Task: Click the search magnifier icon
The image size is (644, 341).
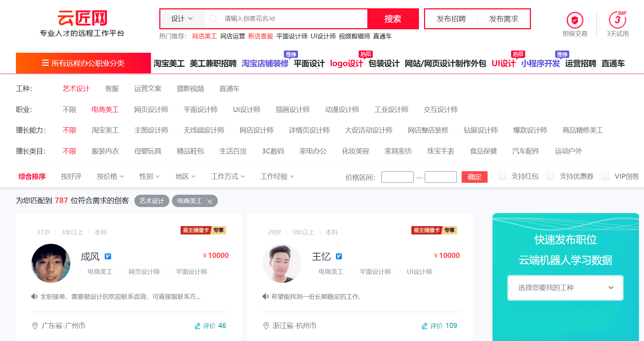Action: click(x=213, y=19)
